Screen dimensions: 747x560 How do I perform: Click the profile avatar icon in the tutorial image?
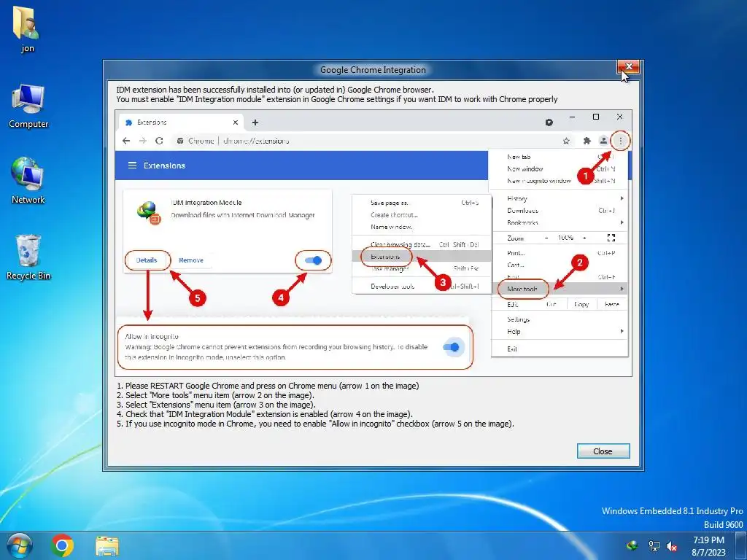[x=603, y=141]
